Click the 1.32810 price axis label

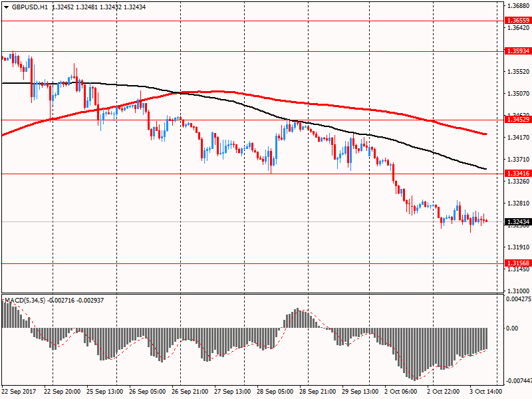(519, 203)
